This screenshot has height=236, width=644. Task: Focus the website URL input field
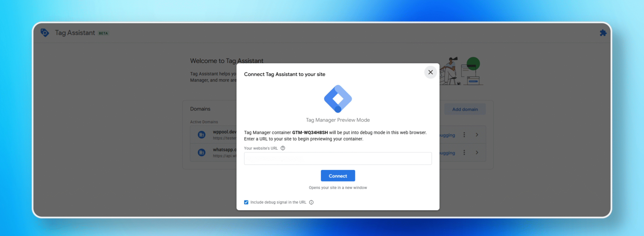point(338,159)
